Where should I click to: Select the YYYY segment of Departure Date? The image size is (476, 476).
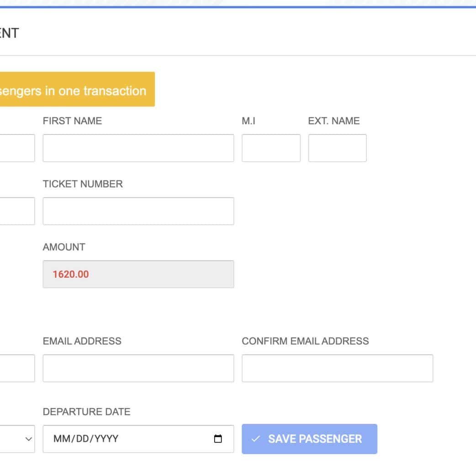click(106, 439)
